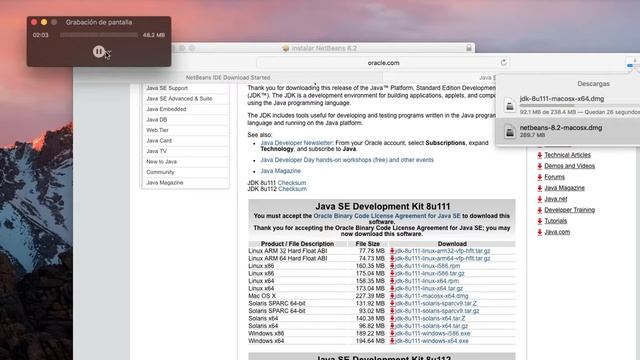This screenshot has width=640, height=360.
Task: Download jdk-8u111-linux-x64.rpm
Action: click(427, 281)
